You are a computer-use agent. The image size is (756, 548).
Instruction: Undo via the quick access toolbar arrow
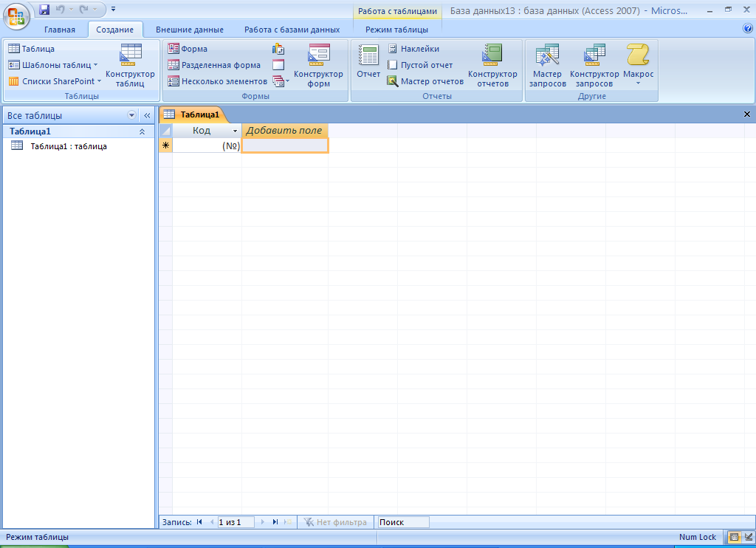point(61,9)
